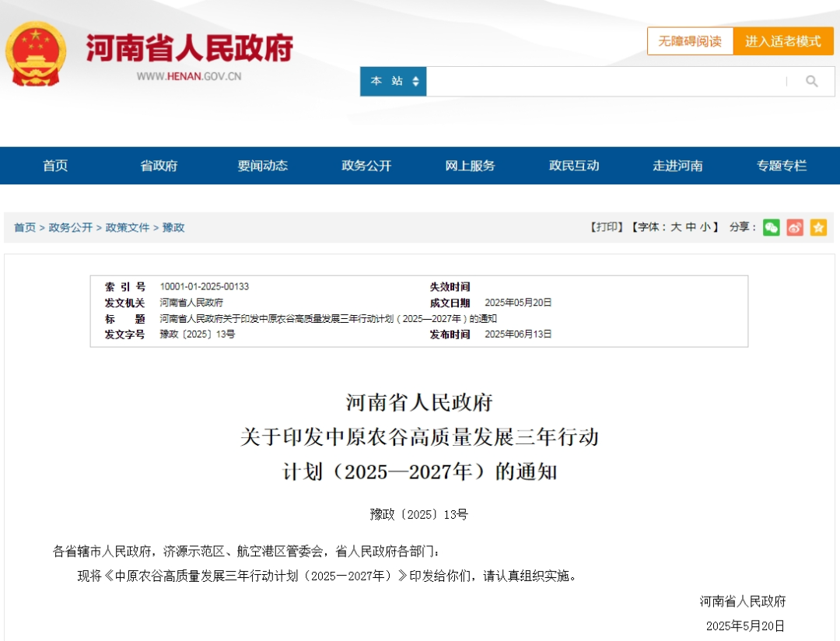This screenshot has height=641, width=840.
Task: Open the 本站 search scope dropdown
Action: pyautogui.click(x=394, y=82)
